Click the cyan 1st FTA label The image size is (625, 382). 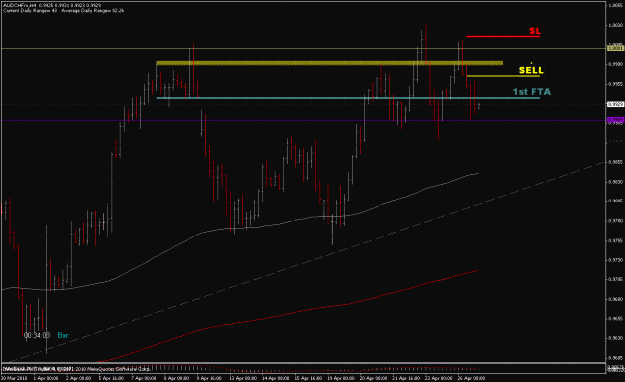532,92
